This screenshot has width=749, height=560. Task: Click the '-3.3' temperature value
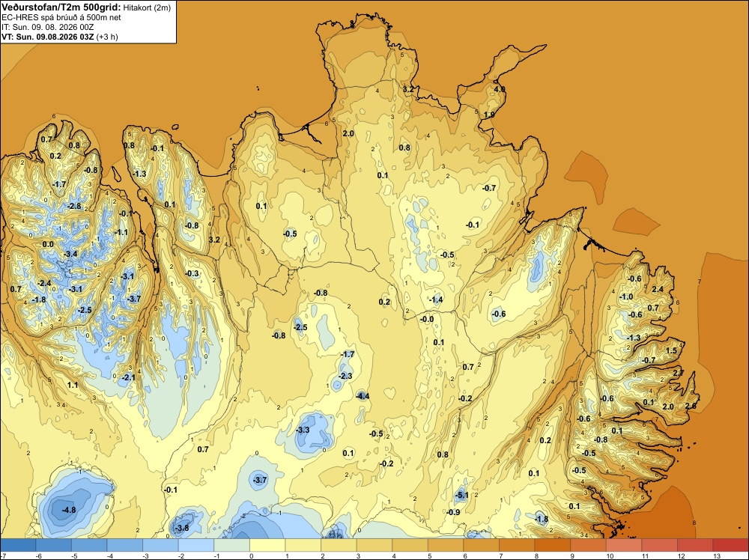[x=303, y=430]
